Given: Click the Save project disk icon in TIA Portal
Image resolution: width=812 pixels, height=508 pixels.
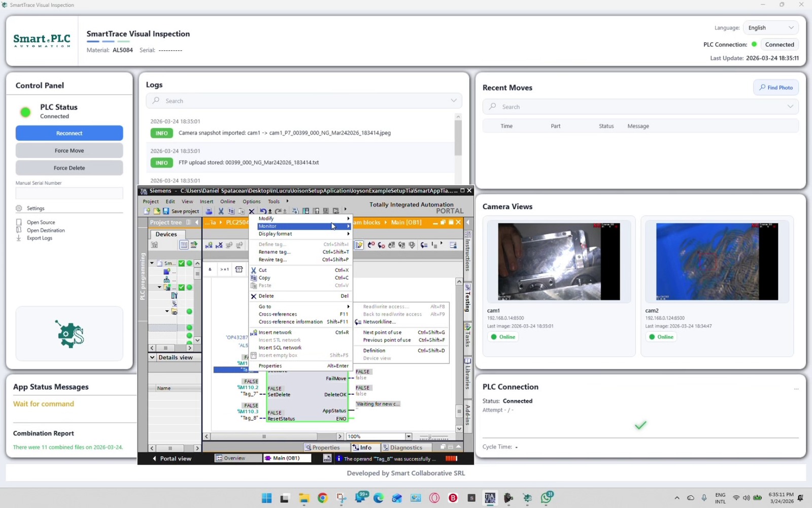Looking at the screenshot, I should coord(165,211).
